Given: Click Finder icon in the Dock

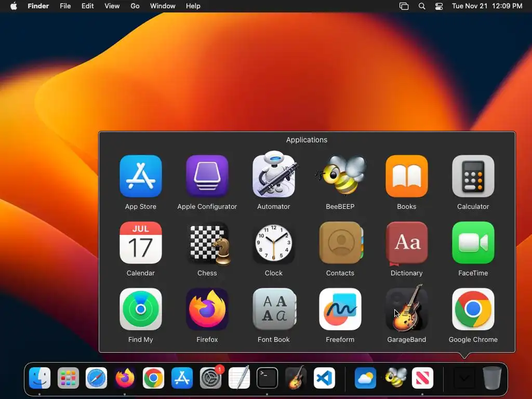Looking at the screenshot, I should point(39,378).
